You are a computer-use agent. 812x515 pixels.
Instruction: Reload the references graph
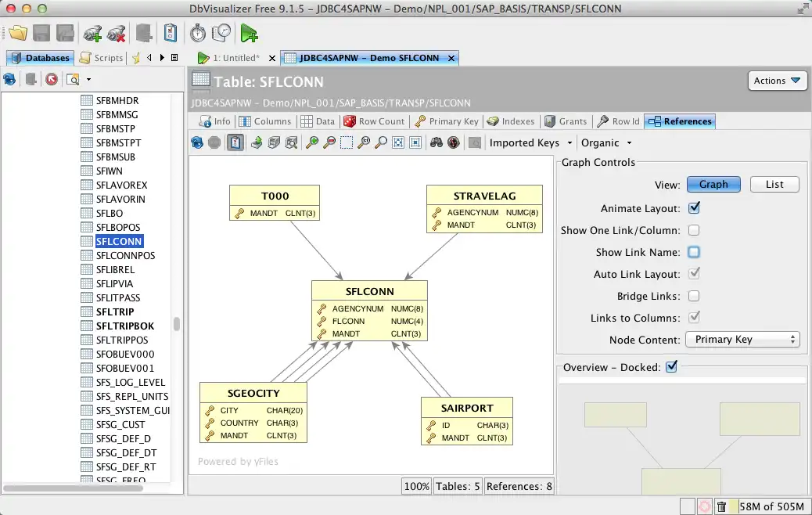tap(197, 142)
